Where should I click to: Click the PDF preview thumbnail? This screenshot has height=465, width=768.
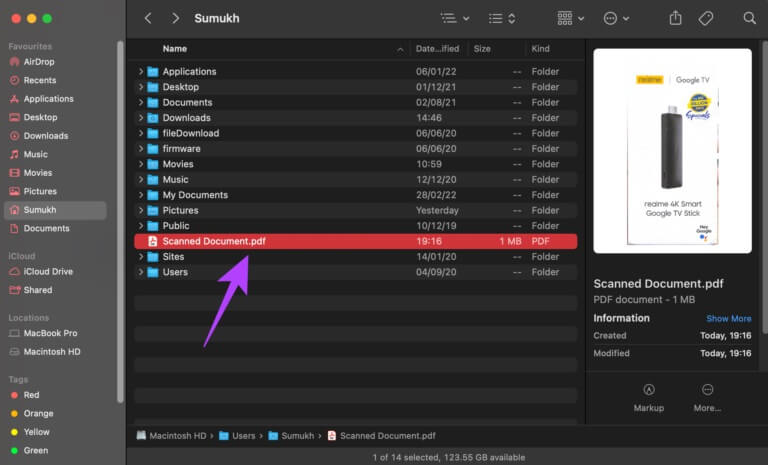tap(672, 151)
